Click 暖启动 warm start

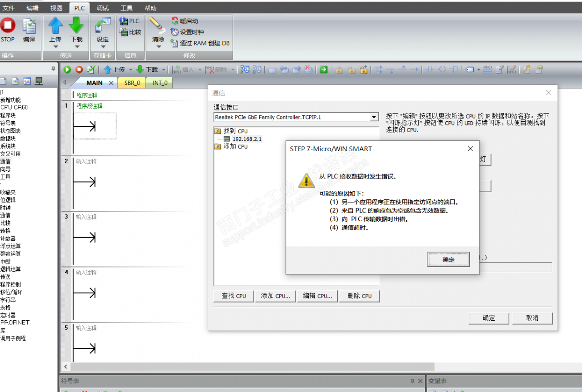(x=185, y=21)
